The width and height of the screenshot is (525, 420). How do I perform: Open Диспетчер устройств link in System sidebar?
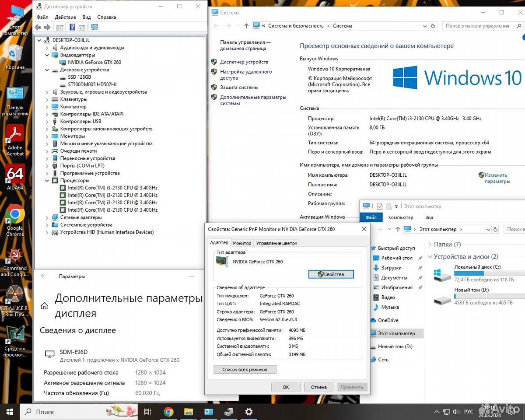(244, 62)
